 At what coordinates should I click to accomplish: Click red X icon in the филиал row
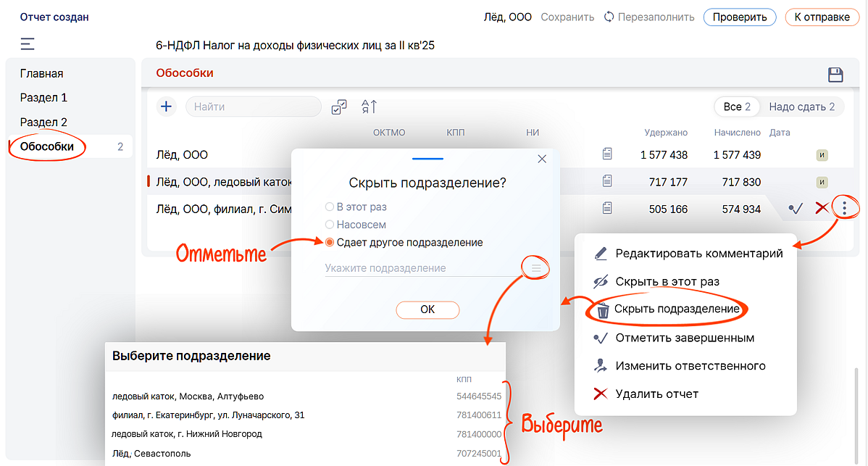[x=821, y=209]
